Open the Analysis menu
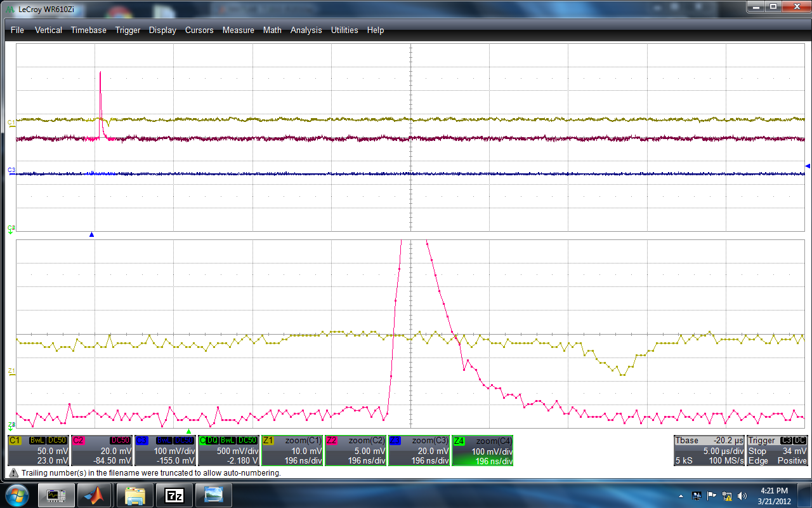The width and height of the screenshot is (812, 508). point(306,30)
